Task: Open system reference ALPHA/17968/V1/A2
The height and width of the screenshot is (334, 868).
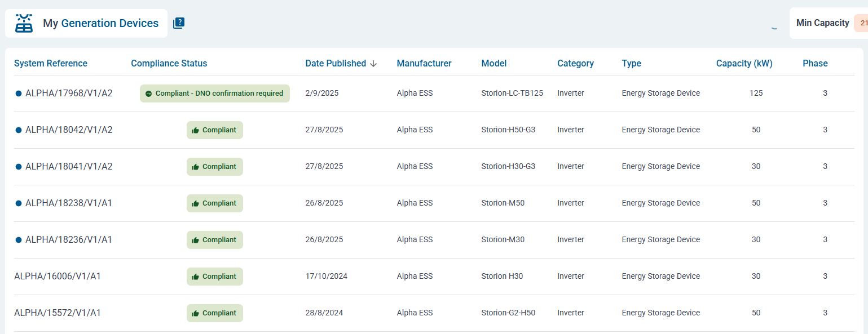Action: pos(69,93)
